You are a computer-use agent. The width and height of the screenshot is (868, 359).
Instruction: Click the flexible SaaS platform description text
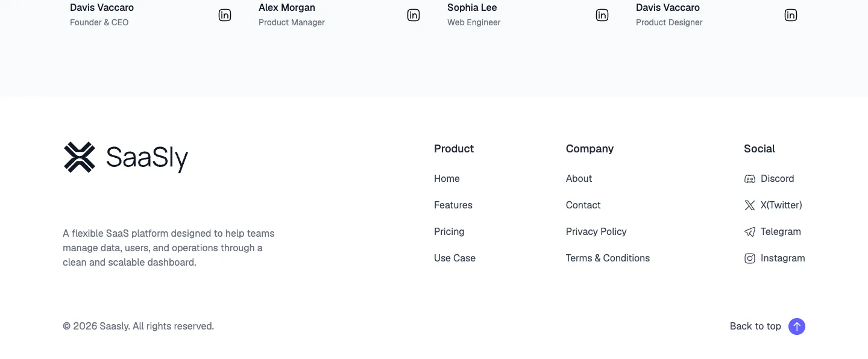coord(169,248)
